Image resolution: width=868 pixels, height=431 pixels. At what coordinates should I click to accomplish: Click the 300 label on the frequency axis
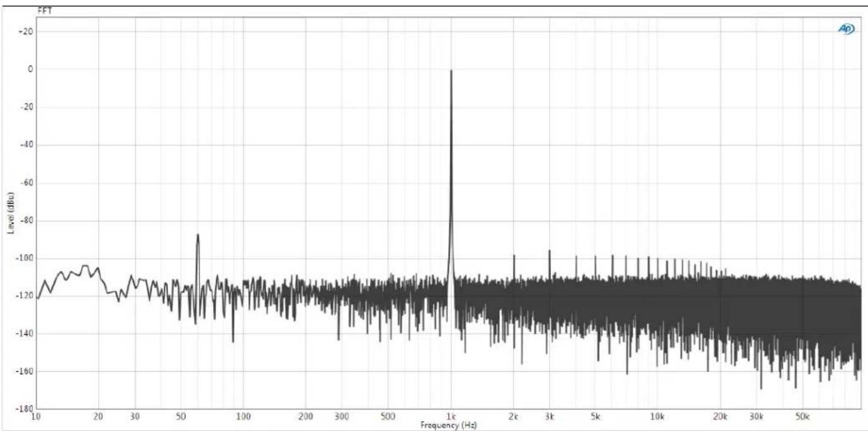pos(342,417)
